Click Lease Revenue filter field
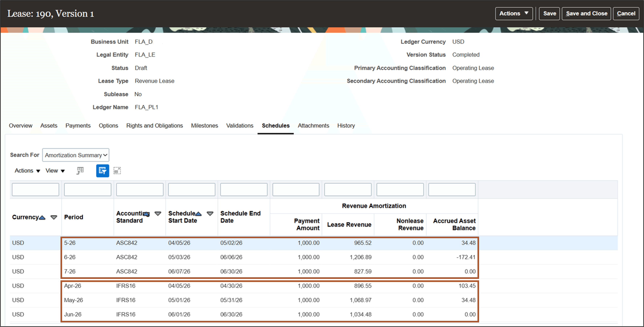 click(x=348, y=190)
